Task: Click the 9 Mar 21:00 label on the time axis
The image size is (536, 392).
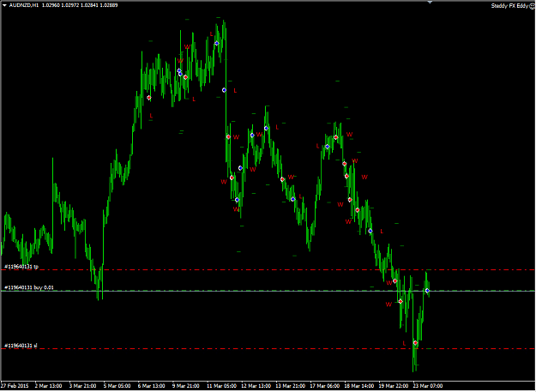Action: click(186, 386)
